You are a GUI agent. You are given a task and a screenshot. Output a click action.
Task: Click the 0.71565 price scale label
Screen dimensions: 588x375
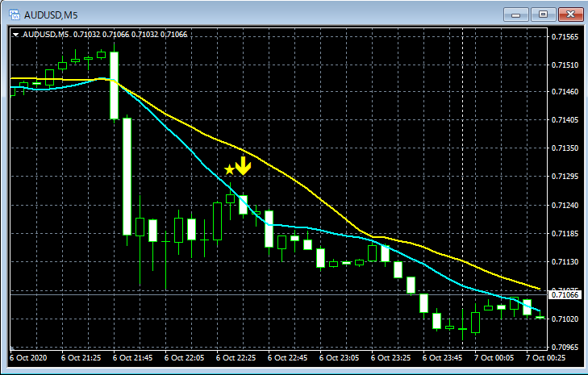click(x=565, y=37)
